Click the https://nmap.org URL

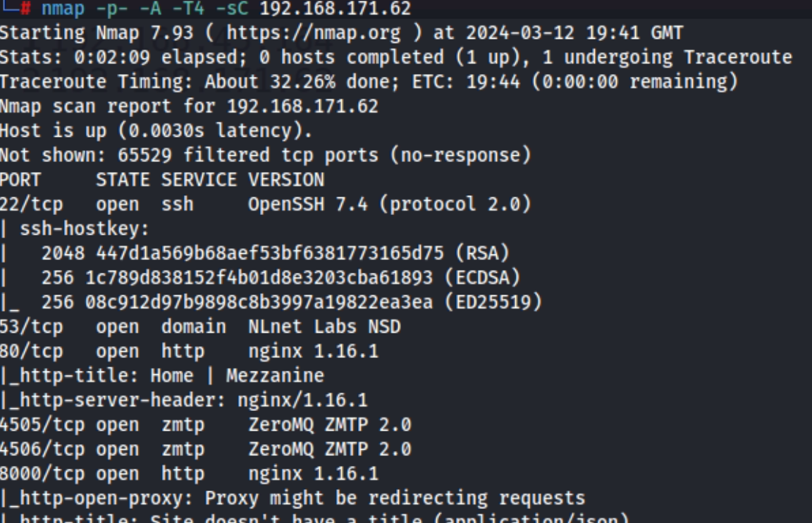pyautogui.click(x=313, y=33)
